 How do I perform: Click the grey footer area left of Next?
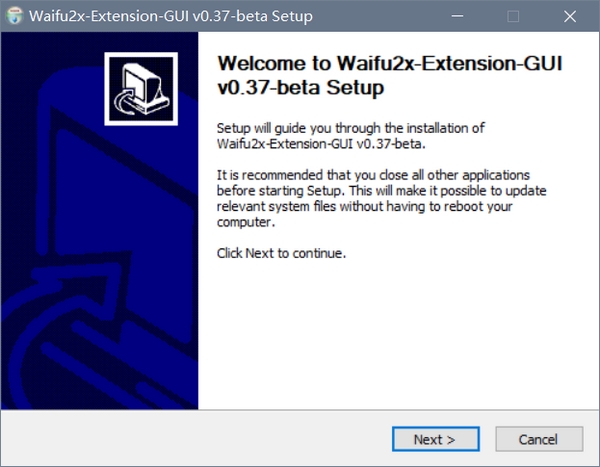pos(200,439)
